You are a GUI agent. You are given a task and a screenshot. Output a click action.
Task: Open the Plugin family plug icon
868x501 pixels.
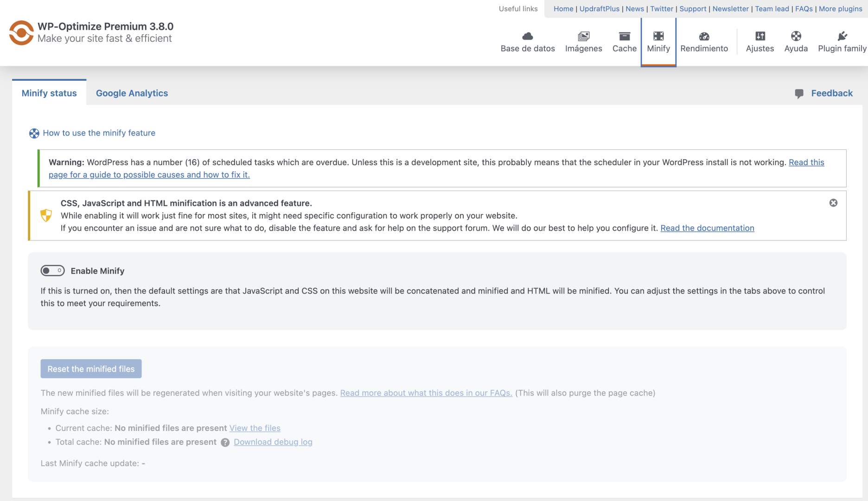842,36
